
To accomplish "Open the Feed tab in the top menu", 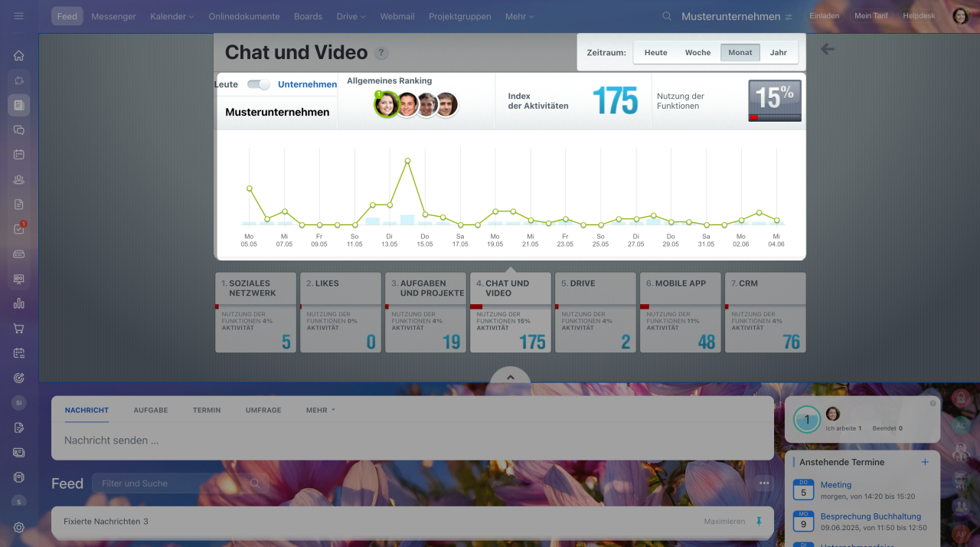I will 67,16.
